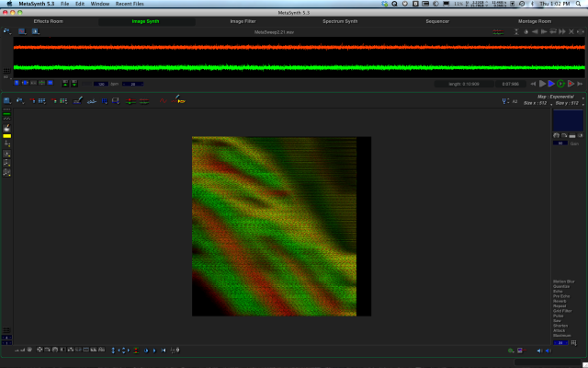The height and width of the screenshot is (368, 588).
Task: Open the Size x 512 dropdown
Action: 537,103
